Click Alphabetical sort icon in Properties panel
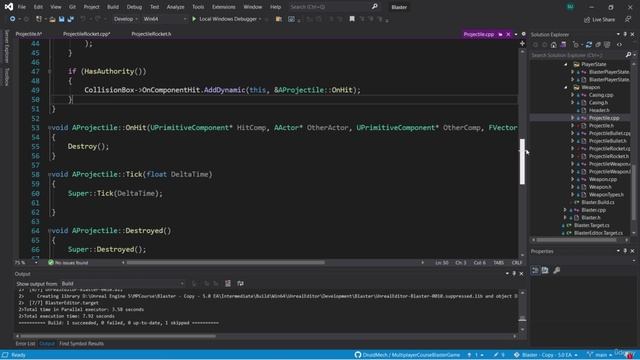 [545, 270]
